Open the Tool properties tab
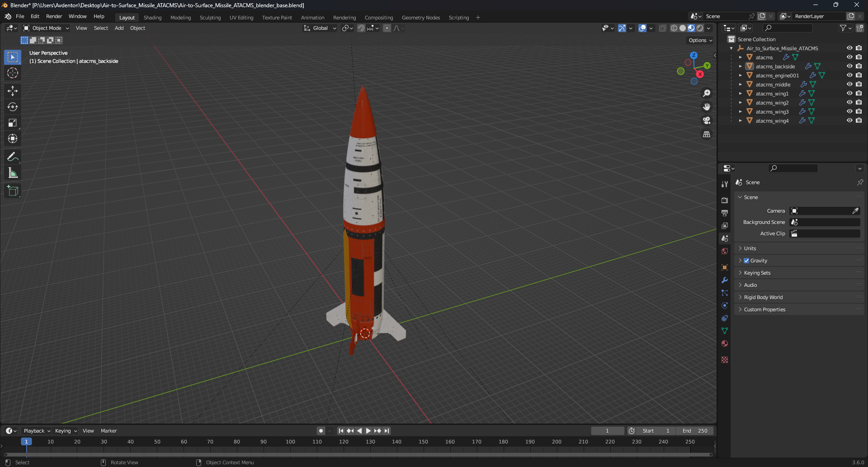Image resolution: width=868 pixels, height=467 pixels. click(725, 184)
